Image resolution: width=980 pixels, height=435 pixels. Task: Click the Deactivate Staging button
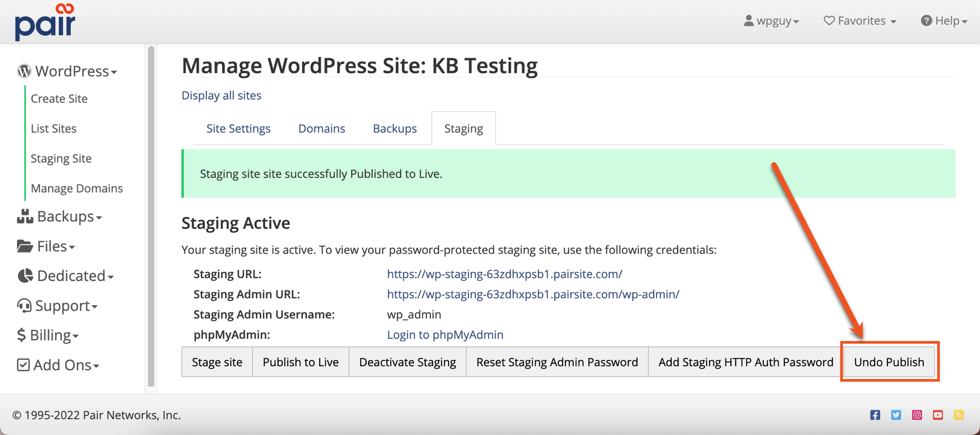click(x=408, y=362)
